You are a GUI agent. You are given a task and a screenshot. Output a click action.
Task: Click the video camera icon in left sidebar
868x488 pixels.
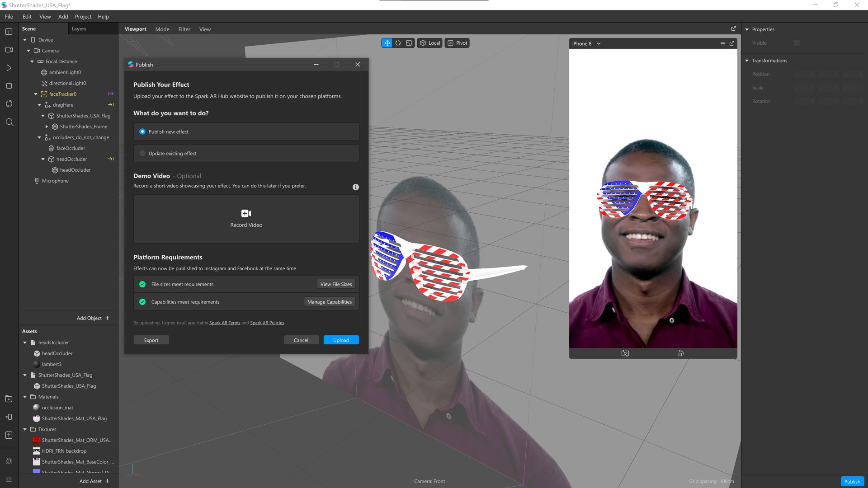(9, 50)
